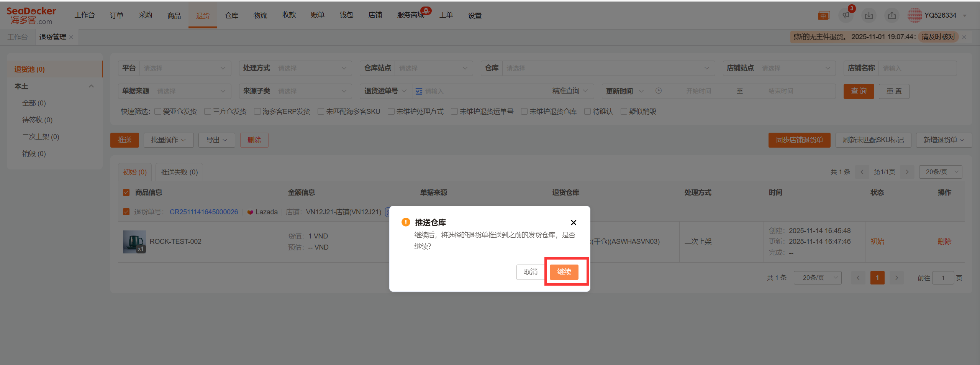Uncheck the select-all checkbox beside 商品信息
This screenshot has width=980, height=365.
[126, 192]
